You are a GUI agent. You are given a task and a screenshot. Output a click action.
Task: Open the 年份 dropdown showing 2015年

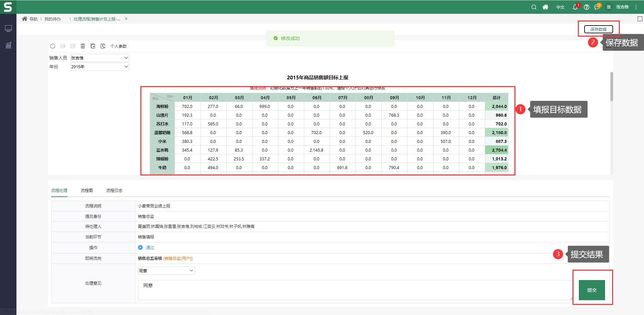click(100, 67)
